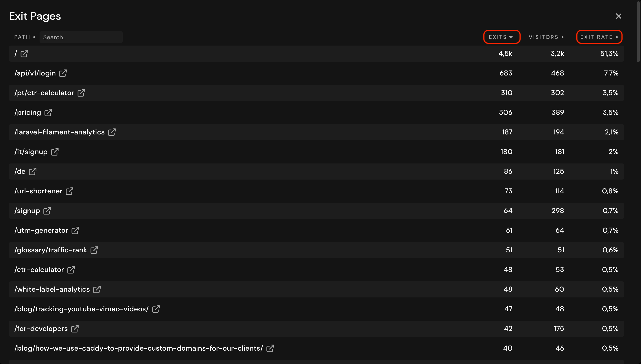Click external link icon for /glossary/traffic-rank

coord(94,250)
